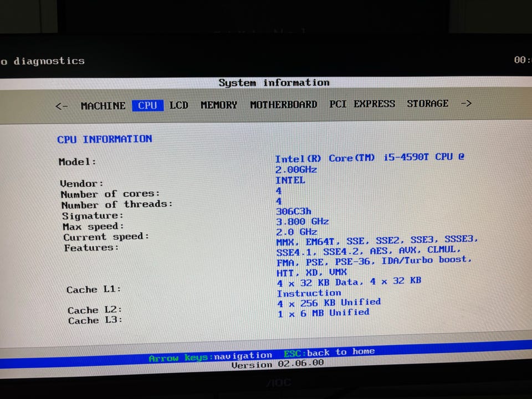The height and width of the screenshot is (399, 532).
Task: Click the HTT, XD, VMX features line
Action: 312,272
